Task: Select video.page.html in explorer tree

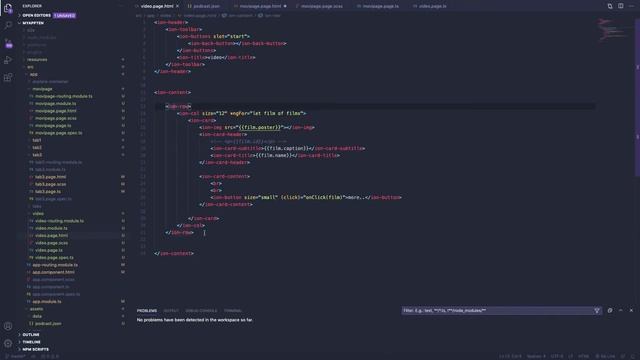Action: click(51, 236)
